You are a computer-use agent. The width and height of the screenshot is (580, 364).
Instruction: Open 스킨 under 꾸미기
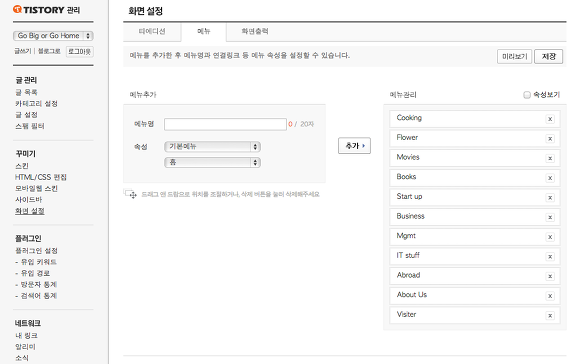click(x=22, y=166)
